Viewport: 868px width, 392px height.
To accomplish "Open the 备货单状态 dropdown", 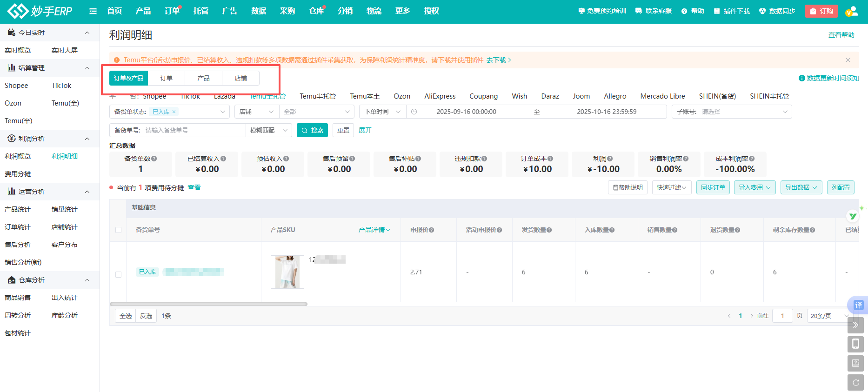I will [x=170, y=112].
